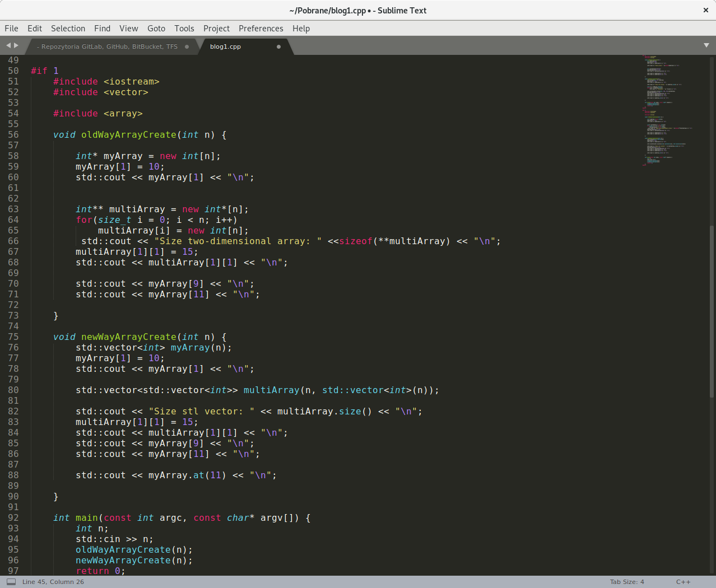Viewport: 716px width, 588px height.
Task: Click 'multiArray.size()' on line 82
Action: 325,411
